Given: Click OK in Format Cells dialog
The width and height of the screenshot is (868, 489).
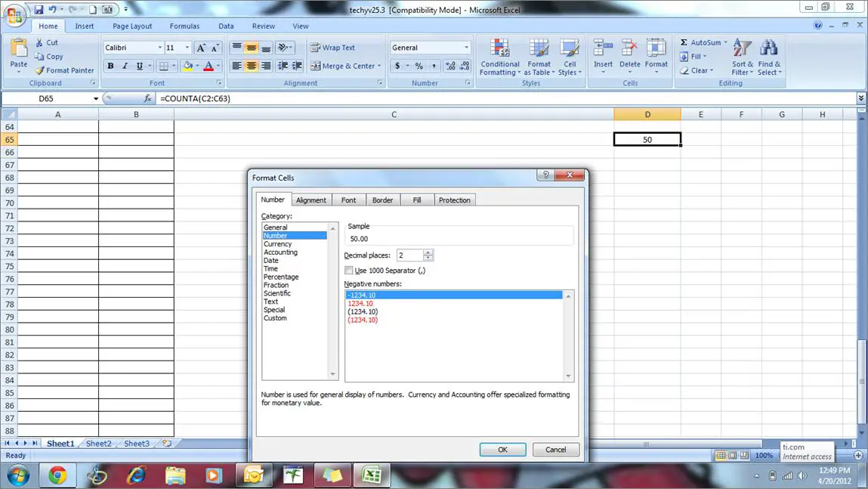Looking at the screenshot, I should [x=502, y=450].
